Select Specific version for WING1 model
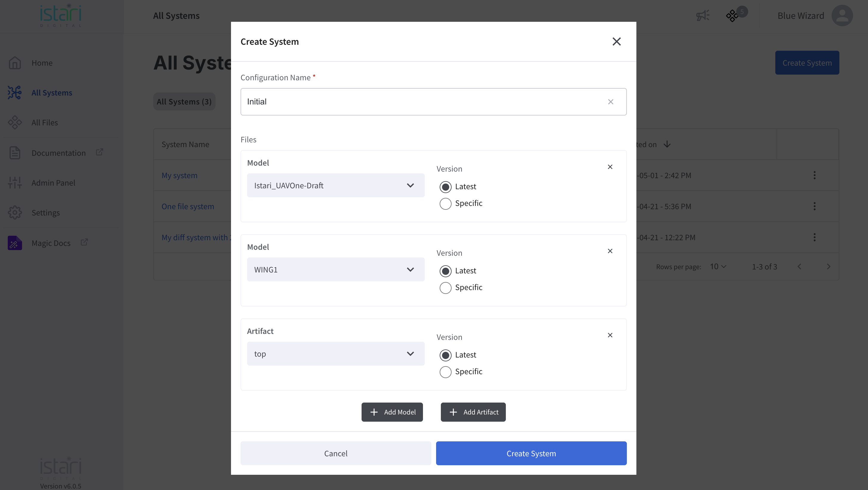The image size is (868, 490). click(x=445, y=288)
